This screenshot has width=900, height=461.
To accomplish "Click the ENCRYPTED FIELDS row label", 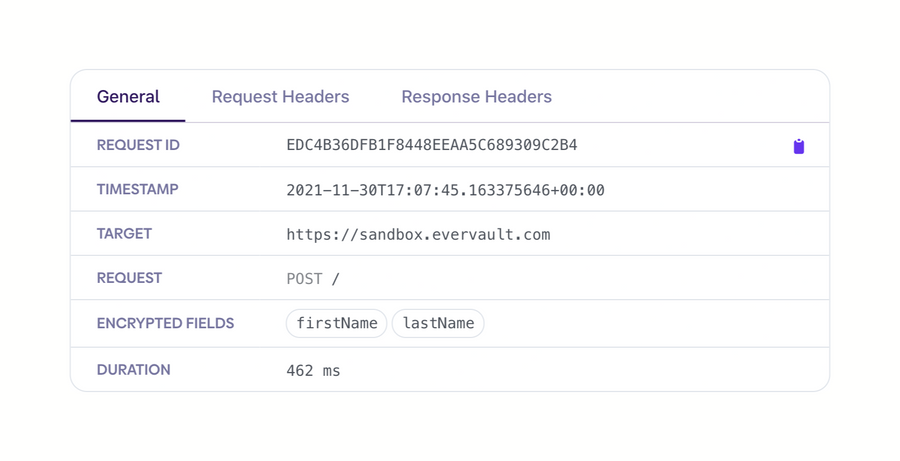I will pyautogui.click(x=165, y=323).
